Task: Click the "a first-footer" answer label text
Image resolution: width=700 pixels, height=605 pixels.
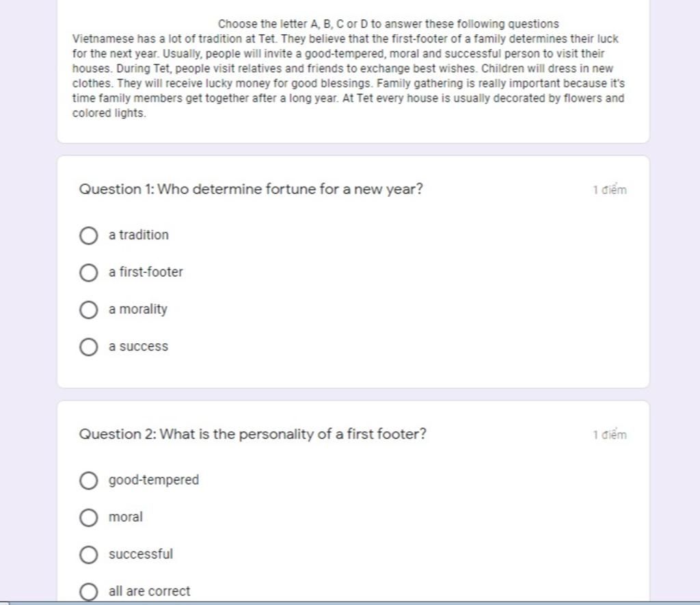Action: tap(146, 272)
